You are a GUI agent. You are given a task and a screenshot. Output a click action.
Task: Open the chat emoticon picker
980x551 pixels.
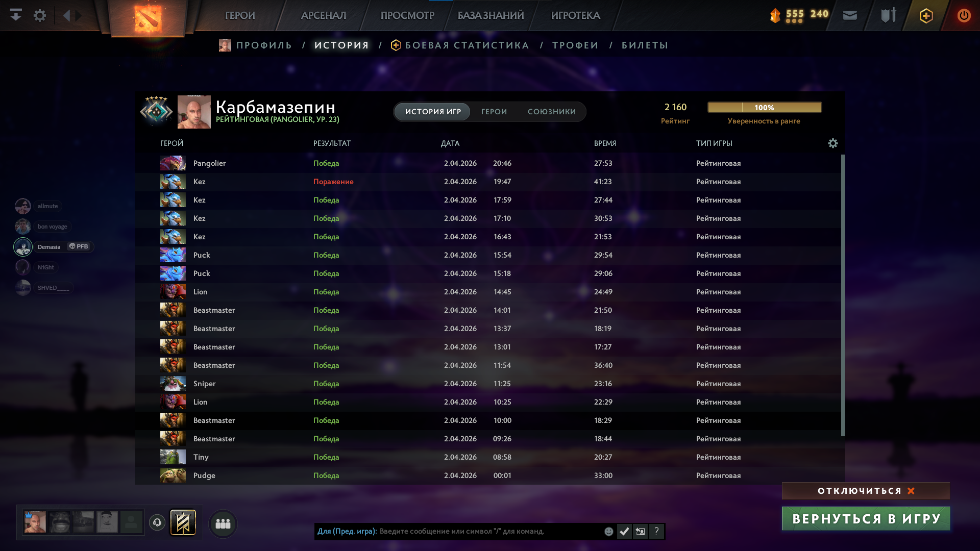point(609,532)
